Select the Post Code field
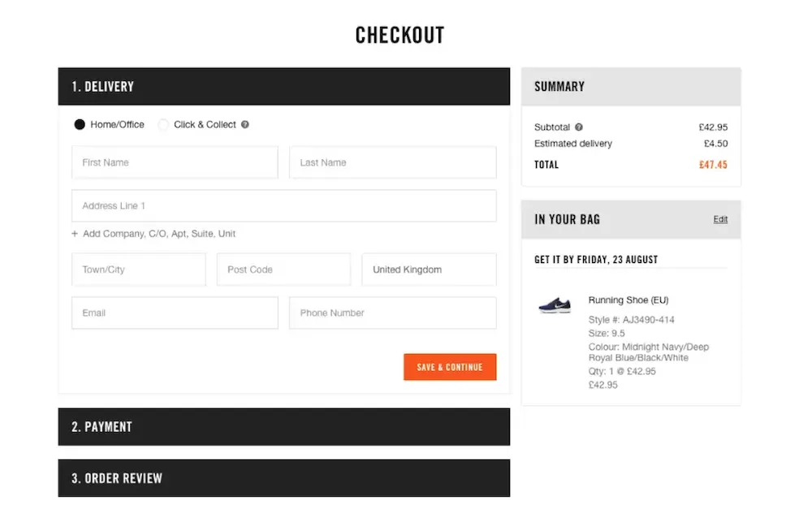The width and height of the screenshot is (812, 513). [283, 269]
